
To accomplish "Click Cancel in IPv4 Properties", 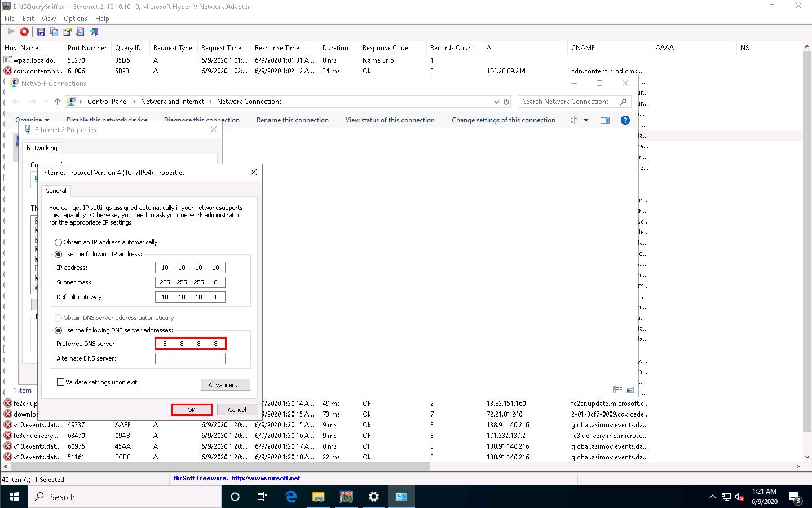I will click(237, 410).
